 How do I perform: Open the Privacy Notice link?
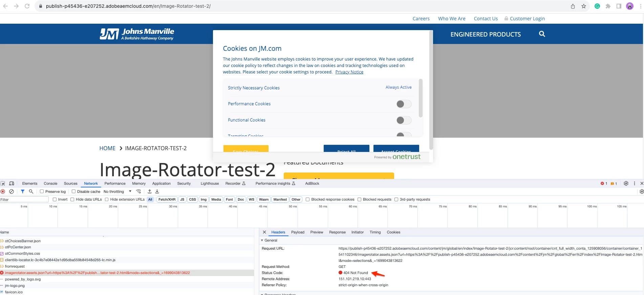pyautogui.click(x=349, y=72)
